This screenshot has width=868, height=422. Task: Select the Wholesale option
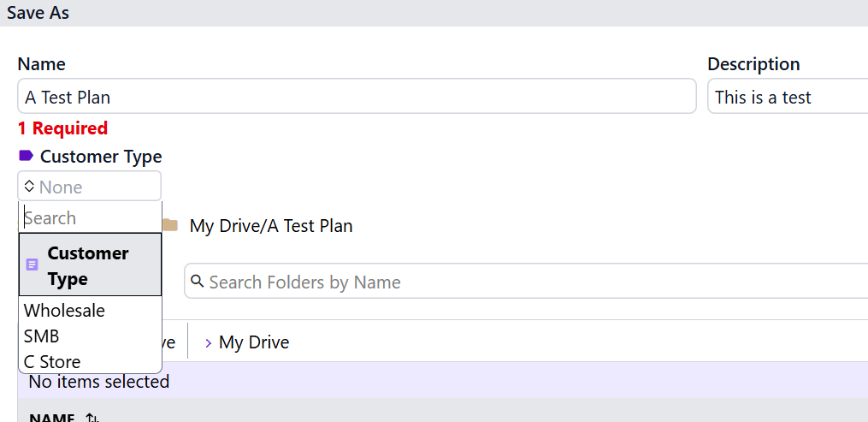(64, 311)
